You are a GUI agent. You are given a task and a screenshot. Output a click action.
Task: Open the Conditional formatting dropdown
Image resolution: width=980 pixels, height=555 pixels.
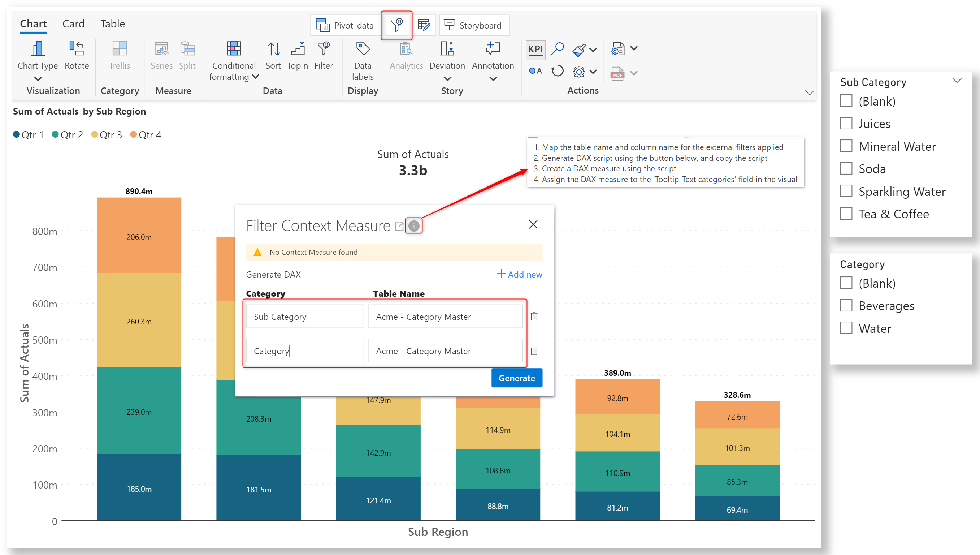pyautogui.click(x=256, y=77)
